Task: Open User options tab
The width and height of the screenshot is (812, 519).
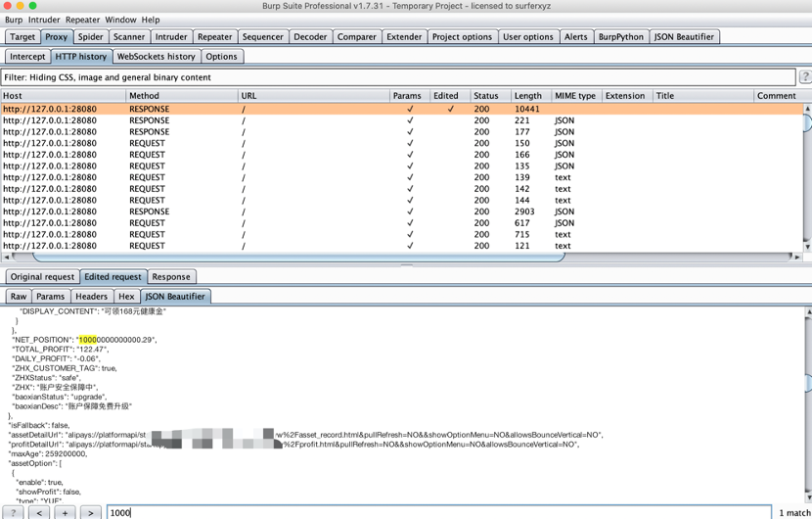Action: tap(528, 37)
